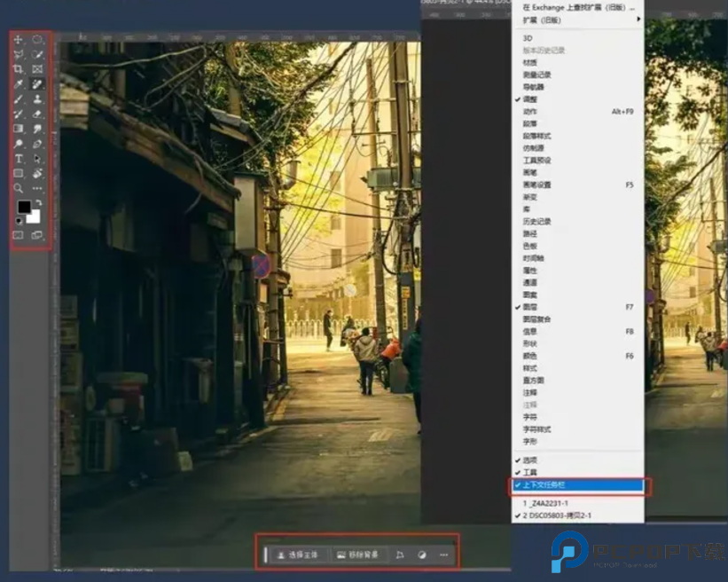This screenshot has height=582, width=728.
Task: Open the Edit Toolbar three-dot menu
Action: tap(37, 189)
